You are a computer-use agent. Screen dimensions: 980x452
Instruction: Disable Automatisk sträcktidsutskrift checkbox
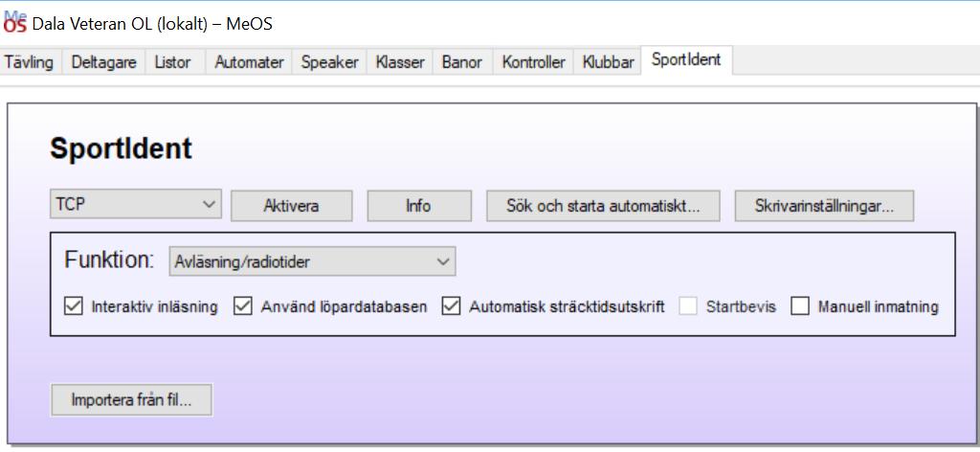(x=451, y=306)
